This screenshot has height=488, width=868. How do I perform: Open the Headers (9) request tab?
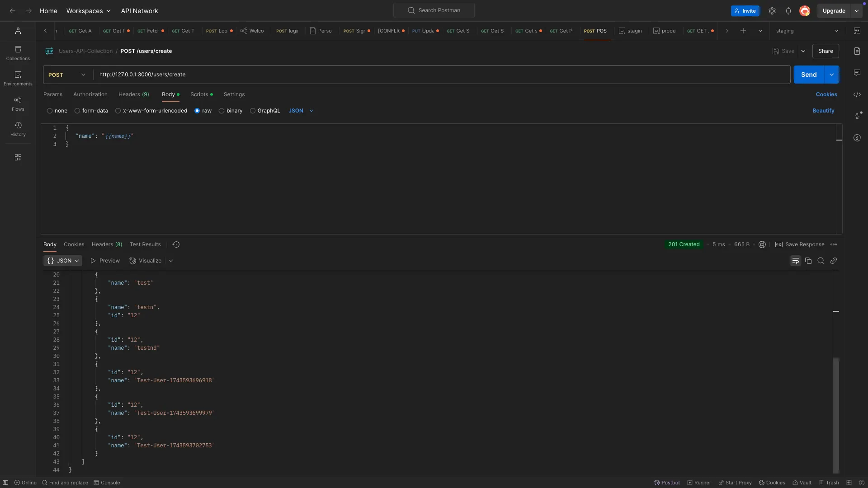pos(134,94)
